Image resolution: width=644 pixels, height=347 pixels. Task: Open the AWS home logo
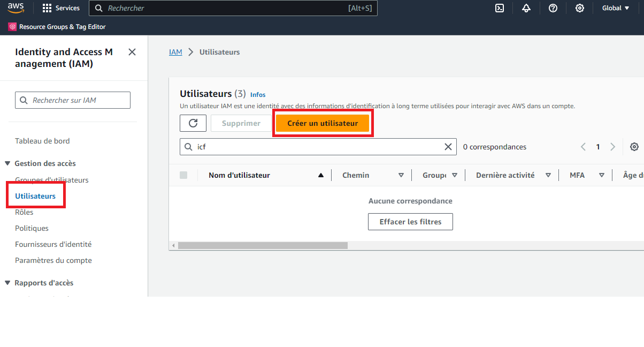[16, 8]
